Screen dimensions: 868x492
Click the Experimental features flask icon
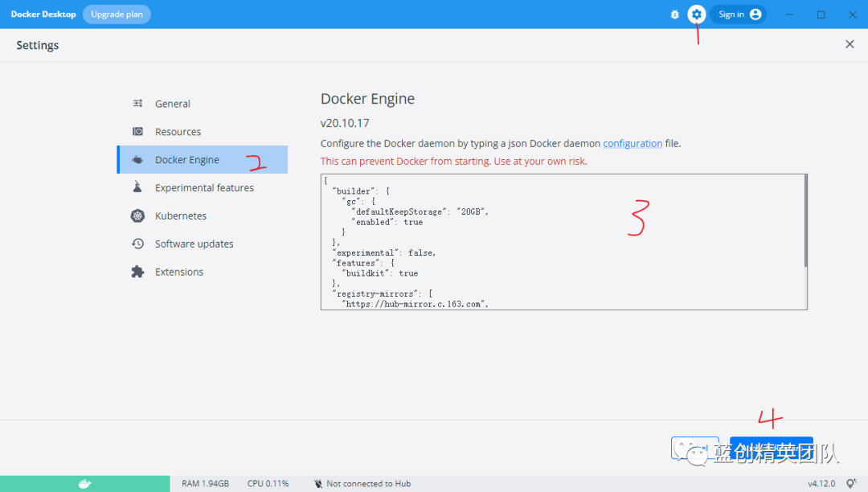pos(137,187)
